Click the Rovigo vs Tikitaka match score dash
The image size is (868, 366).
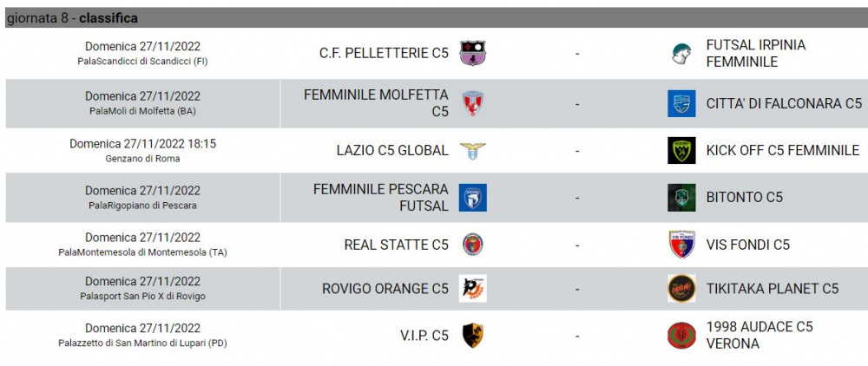point(577,289)
